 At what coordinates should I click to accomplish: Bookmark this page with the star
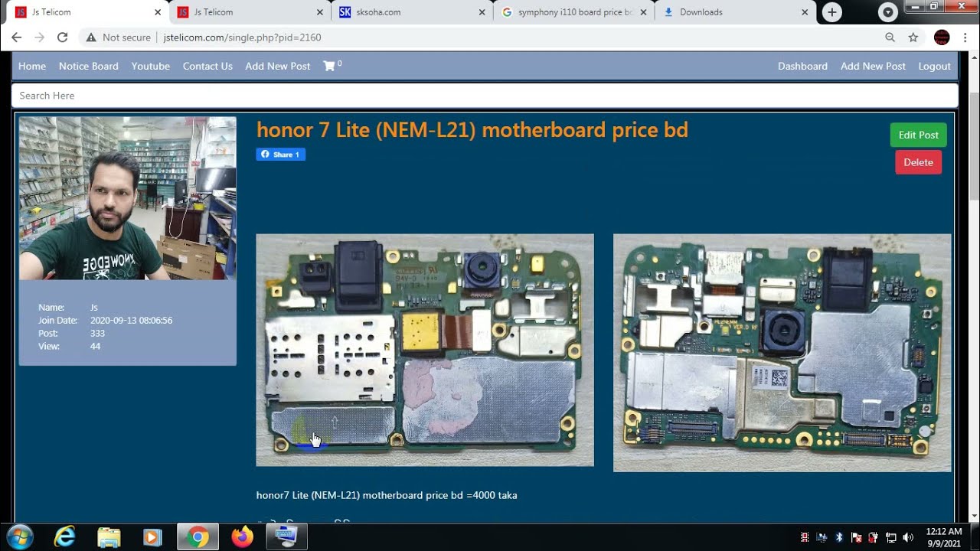pyautogui.click(x=913, y=37)
